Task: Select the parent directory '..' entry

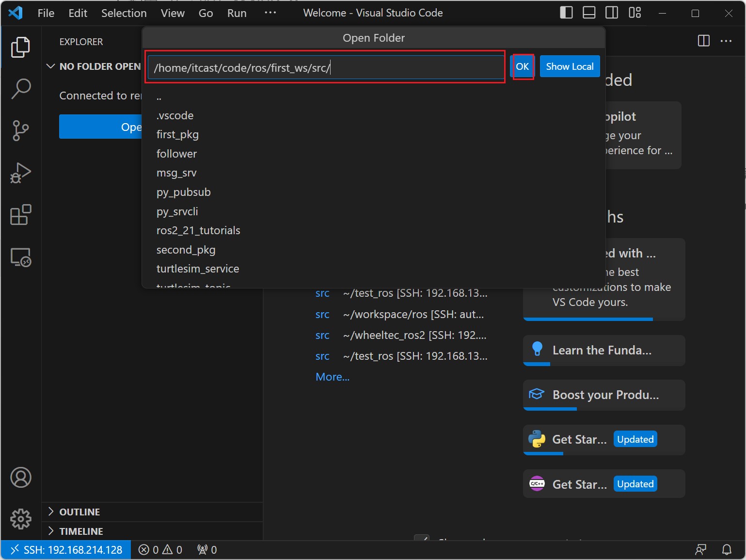Action: click(x=373, y=96)
